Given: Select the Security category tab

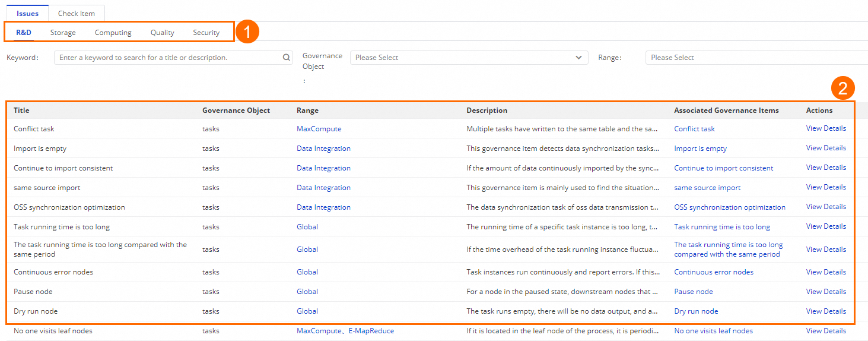Looking at the screenshot, I should (206, 33).
